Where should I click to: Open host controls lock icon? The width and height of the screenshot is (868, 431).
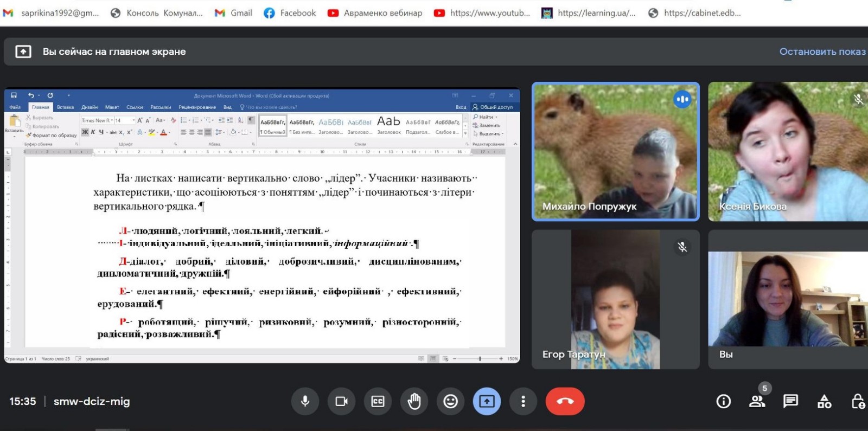[858, 401]
